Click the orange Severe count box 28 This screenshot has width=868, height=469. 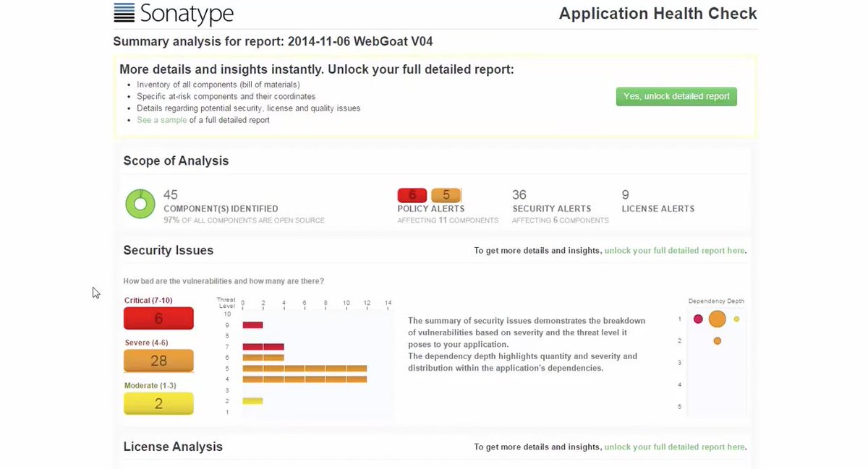(158, 361)
